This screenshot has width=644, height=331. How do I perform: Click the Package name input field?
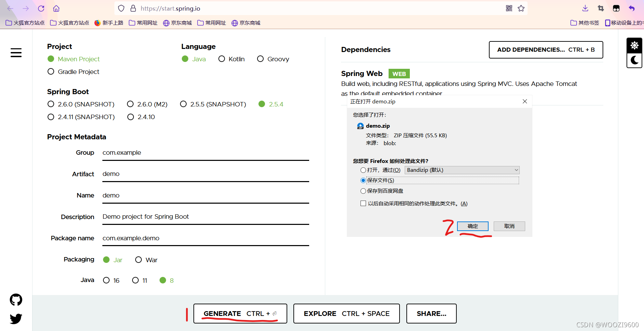click(x=206, y=238)
